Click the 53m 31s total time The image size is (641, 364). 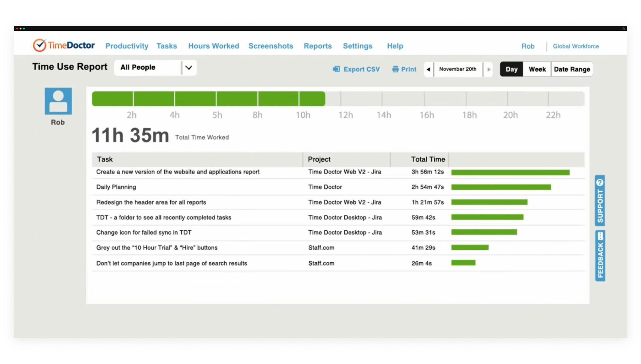pyautogui.click(x=423, y=233)
